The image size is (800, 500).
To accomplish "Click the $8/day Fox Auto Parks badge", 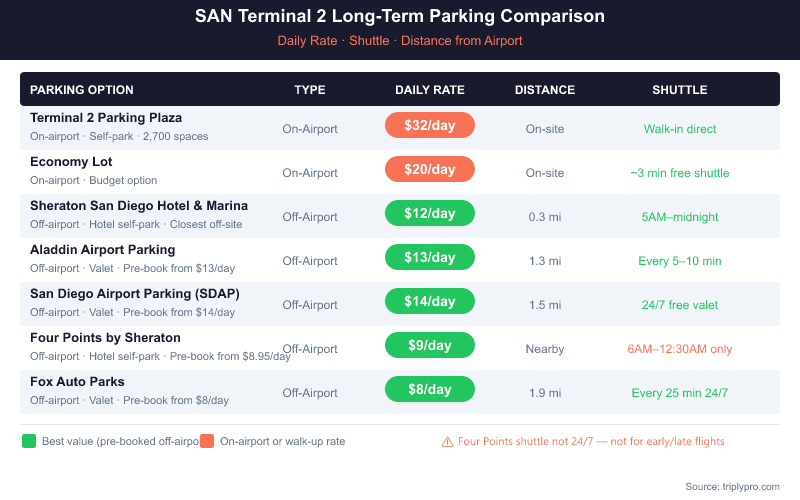I will (429, 389).
